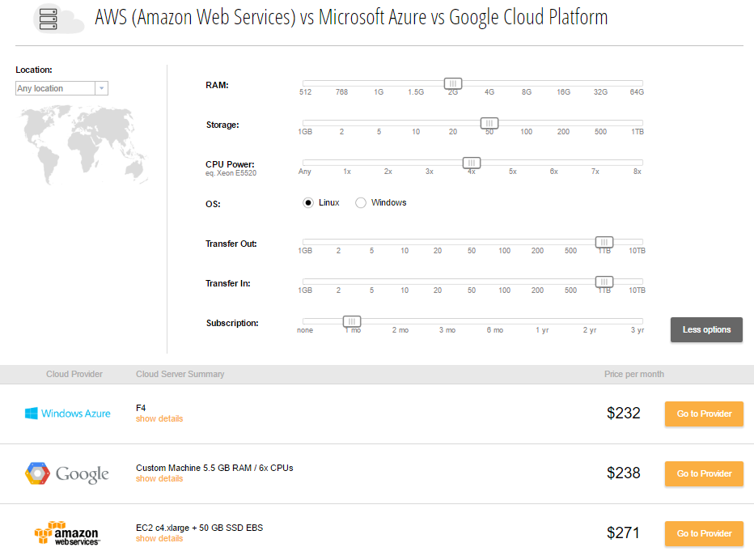Click the Less options button
Image resolution: width=754 pixels, height=560 pixels.
(706, 329)
